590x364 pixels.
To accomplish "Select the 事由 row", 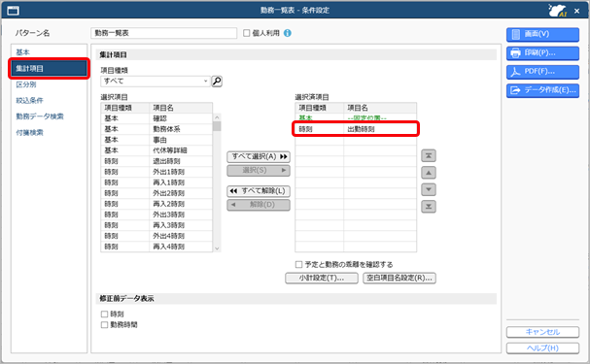I will pos(156,140).
